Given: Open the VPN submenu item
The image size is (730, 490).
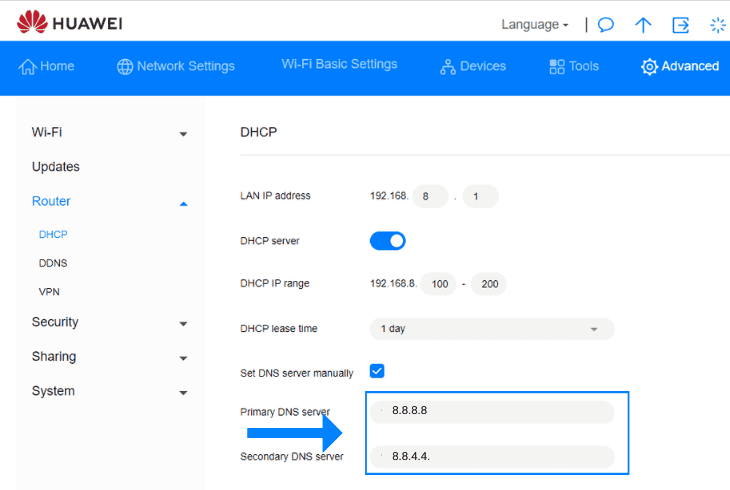Looking at the screenshot, I should point(49,292).
